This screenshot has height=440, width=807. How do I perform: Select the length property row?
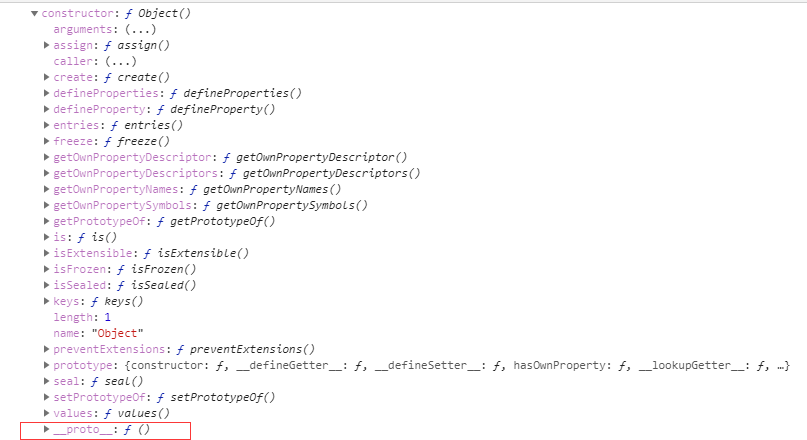point(82,318)
